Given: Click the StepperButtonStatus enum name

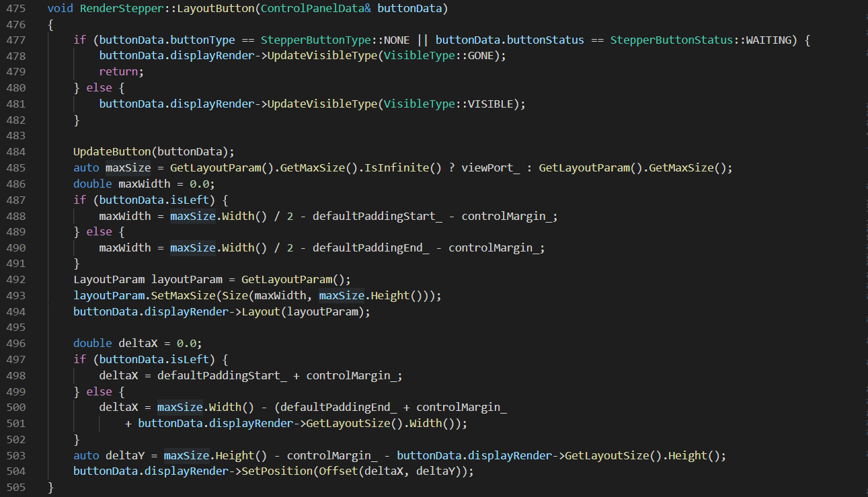Looking at the screenshot, I should tap(672, 40).
